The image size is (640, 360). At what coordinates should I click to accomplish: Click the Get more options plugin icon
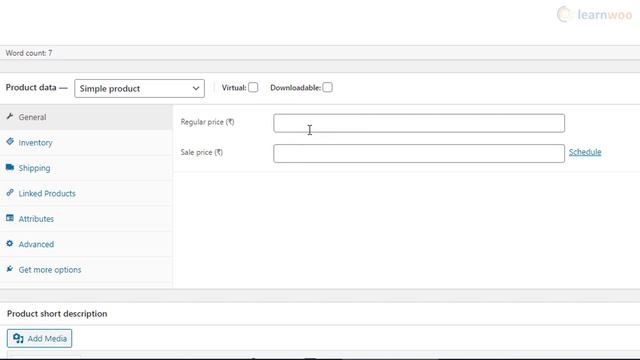(x=10, y=269)
